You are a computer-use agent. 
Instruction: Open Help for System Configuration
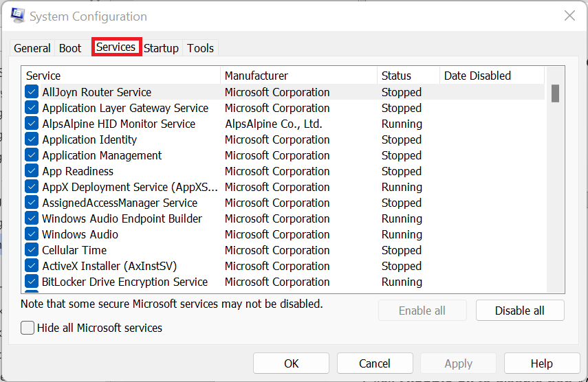pos(542,363)
